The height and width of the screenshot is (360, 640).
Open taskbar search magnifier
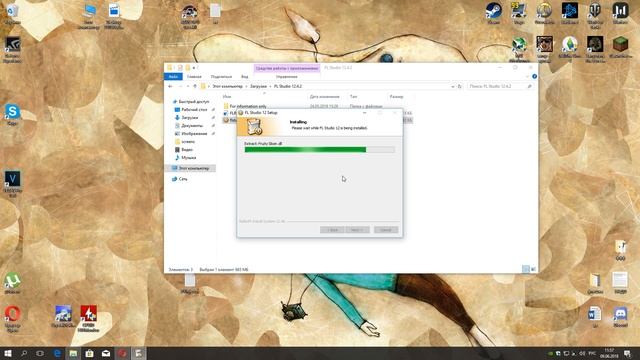(x=24, y=353)
